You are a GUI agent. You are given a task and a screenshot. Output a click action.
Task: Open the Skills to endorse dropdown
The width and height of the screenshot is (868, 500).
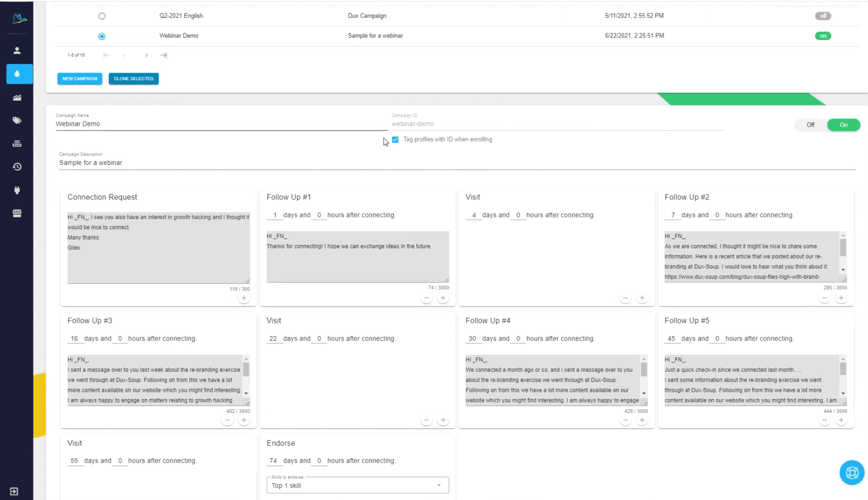pos(358,486)
